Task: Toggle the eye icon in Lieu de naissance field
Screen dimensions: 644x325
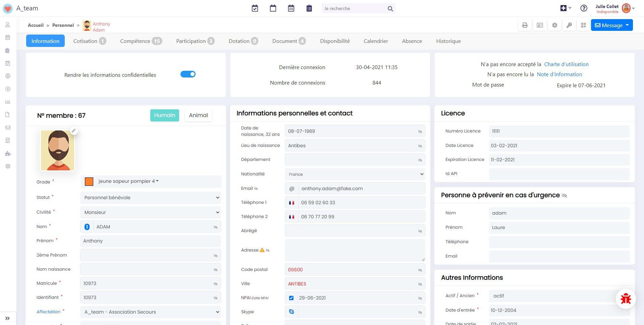Action: 420,146
